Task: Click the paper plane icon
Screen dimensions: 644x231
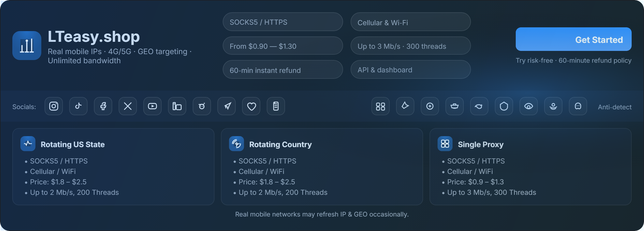Action: pyautogui.click(x=226, y=106)
